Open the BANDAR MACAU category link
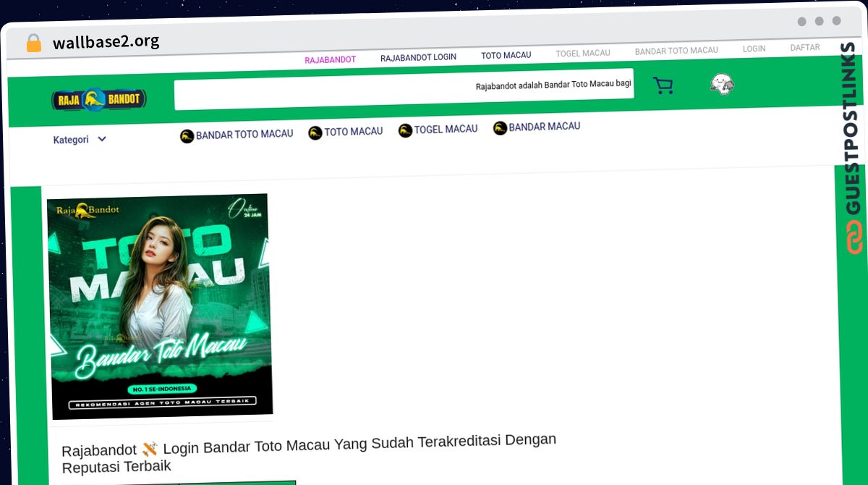The width and height of the screenshot is (868, 485). point(544,127)
